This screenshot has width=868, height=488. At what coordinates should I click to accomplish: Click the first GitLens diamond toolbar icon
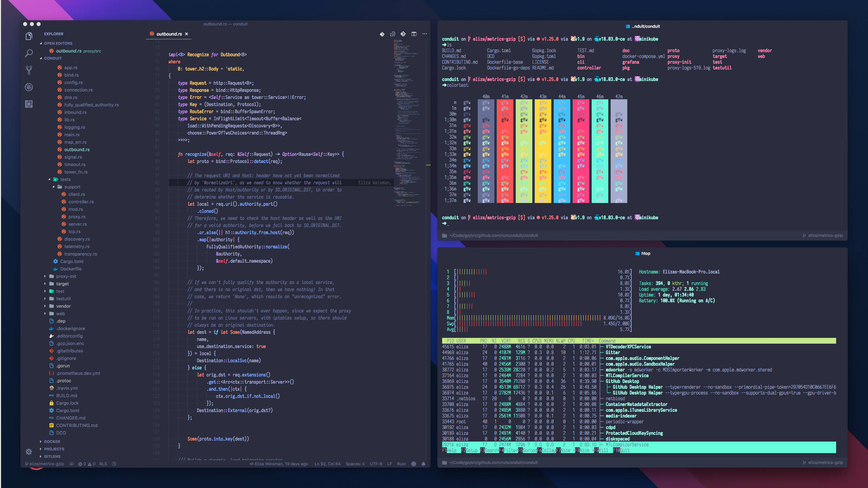(x=382, y=34)
